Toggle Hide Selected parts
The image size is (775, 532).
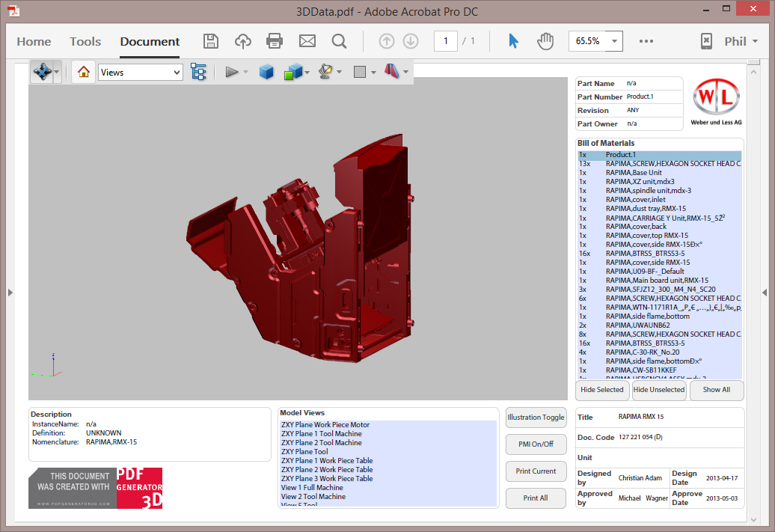pyautogui.click(x=602, y=390)
